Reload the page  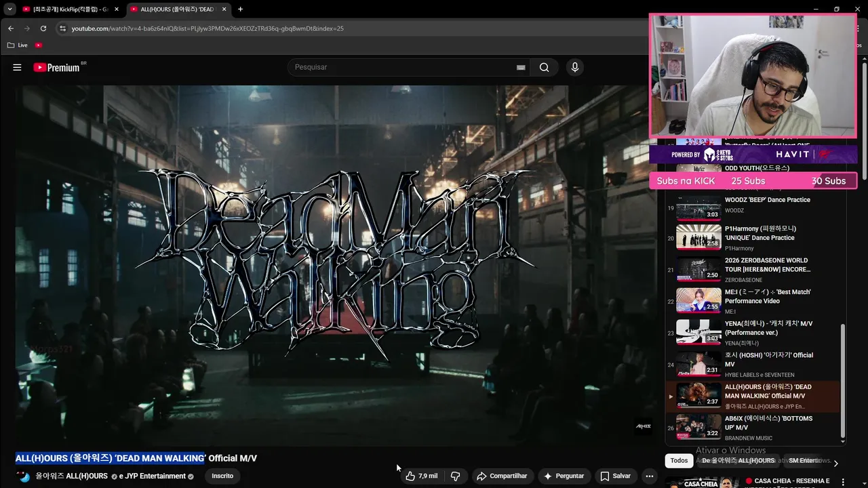(43, 28)
